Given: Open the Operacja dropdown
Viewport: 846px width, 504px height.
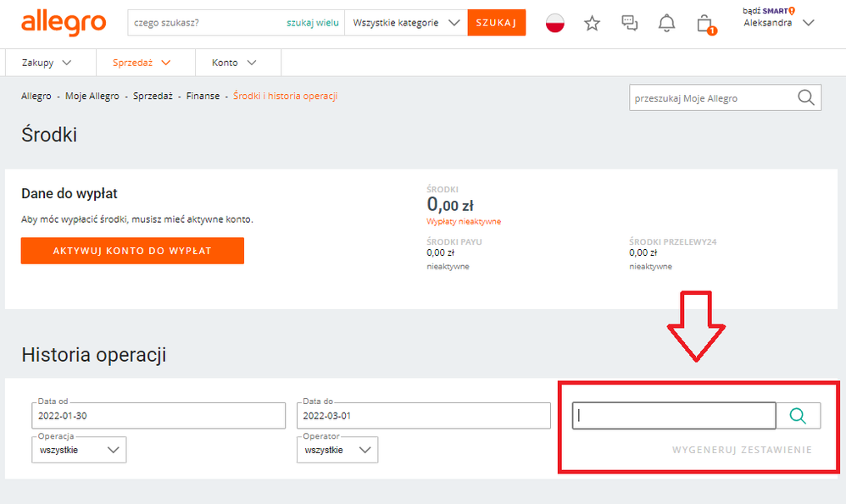Looking at the screenshot, I should (x=79, y=450).
